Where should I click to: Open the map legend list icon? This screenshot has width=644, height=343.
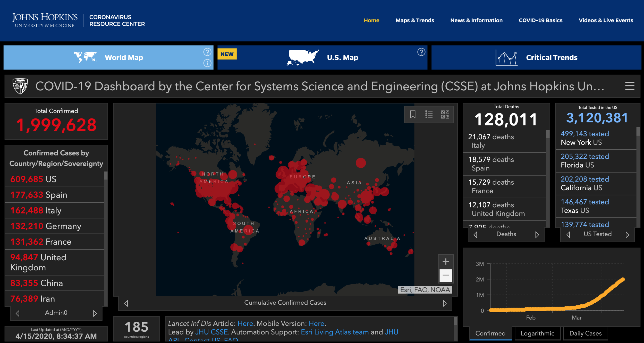(x=429, y=114)
